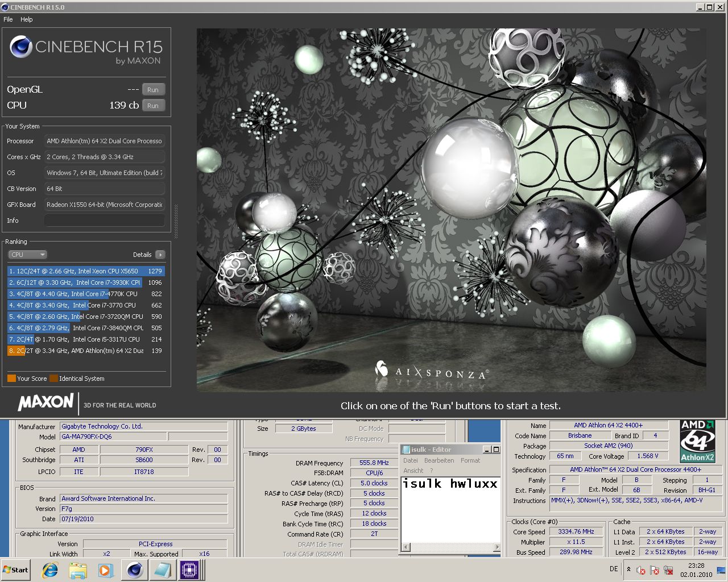The height and width of the screenshot is (582, 728).
Task: Click the orange Your Score legend swatch
Action: [x=11, y=379]
